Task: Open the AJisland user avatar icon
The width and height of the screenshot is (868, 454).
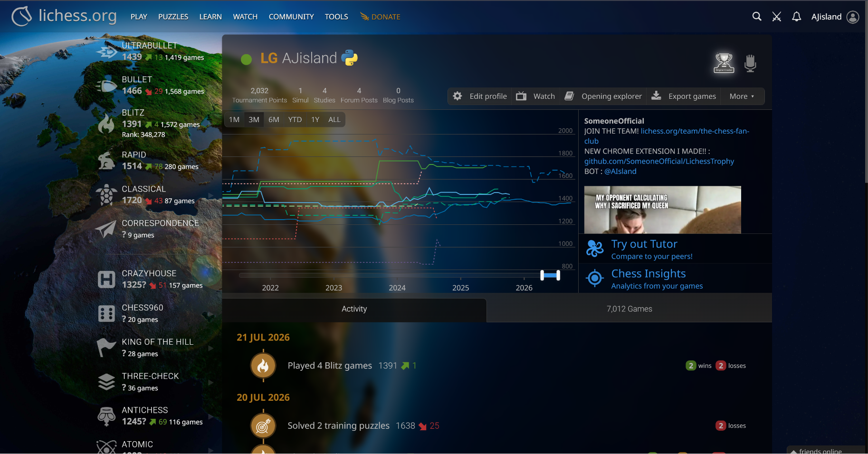Action: click(x=853, y=17)
